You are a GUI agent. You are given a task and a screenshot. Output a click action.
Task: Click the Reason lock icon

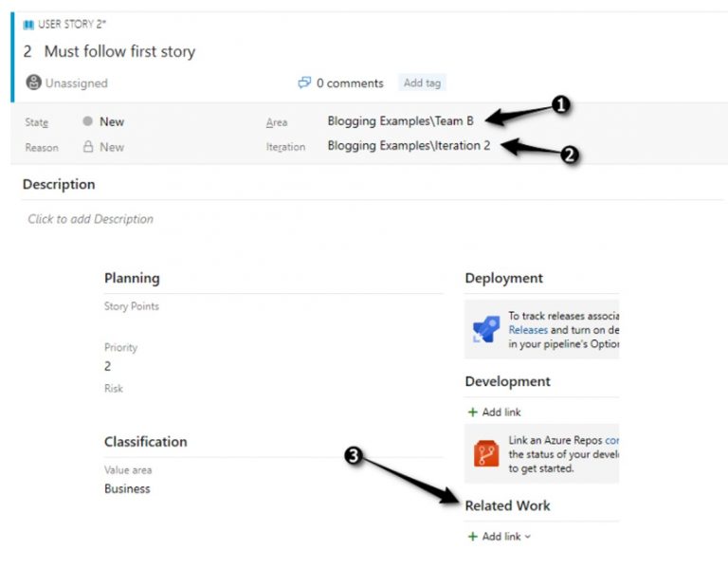[x=88, y=147]
